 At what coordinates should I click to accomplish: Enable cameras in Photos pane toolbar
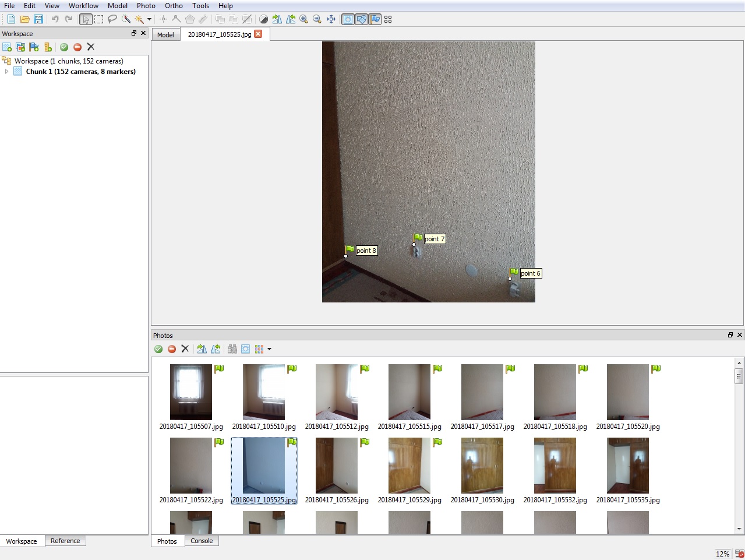pos(158,349)
